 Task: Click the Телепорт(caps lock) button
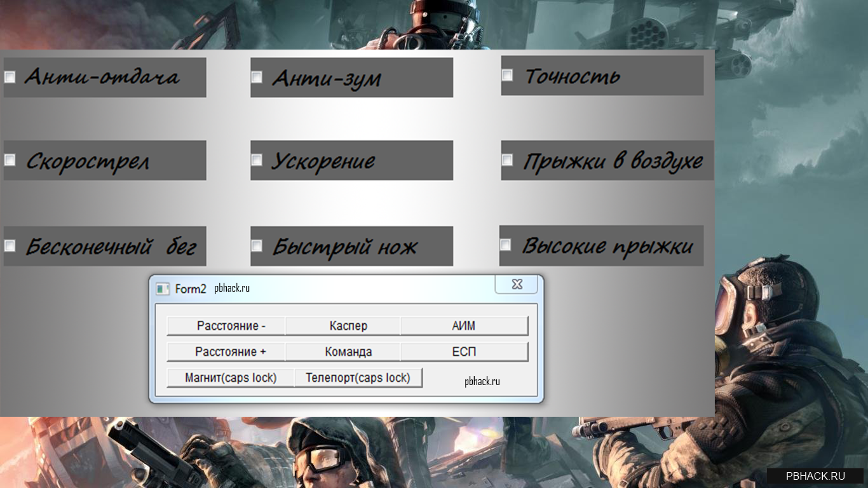coord(358,377)
